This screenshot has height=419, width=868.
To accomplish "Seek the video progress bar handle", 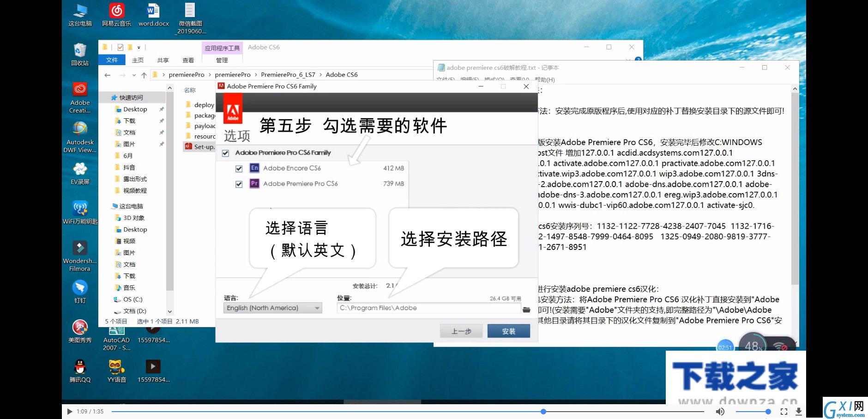I will (543, 411).
